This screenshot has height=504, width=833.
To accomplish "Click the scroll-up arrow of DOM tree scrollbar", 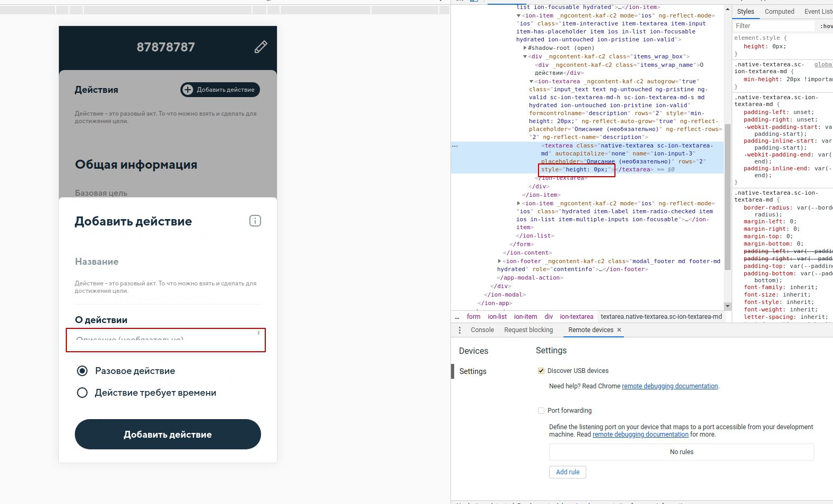I will tap(728, 10).
